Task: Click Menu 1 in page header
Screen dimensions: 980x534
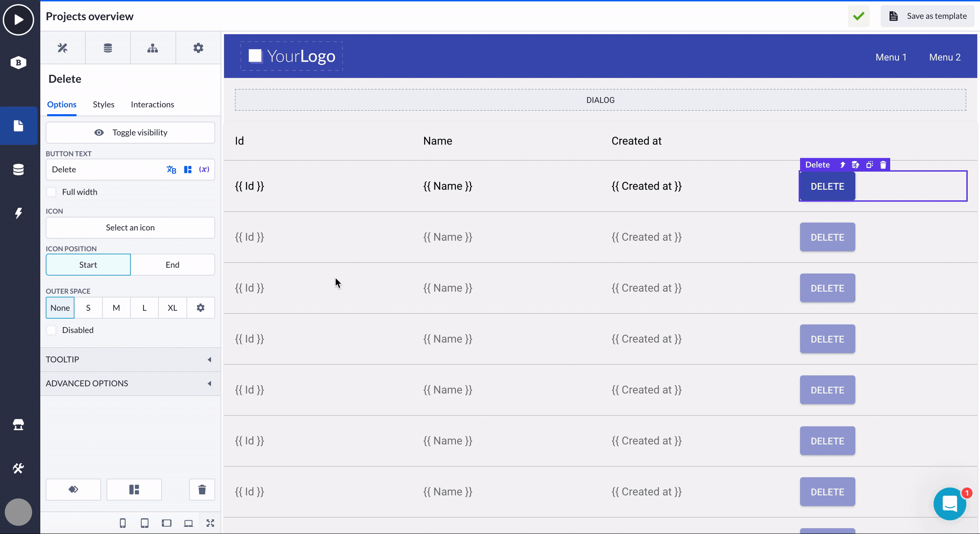Action: [x=891, y=57]
